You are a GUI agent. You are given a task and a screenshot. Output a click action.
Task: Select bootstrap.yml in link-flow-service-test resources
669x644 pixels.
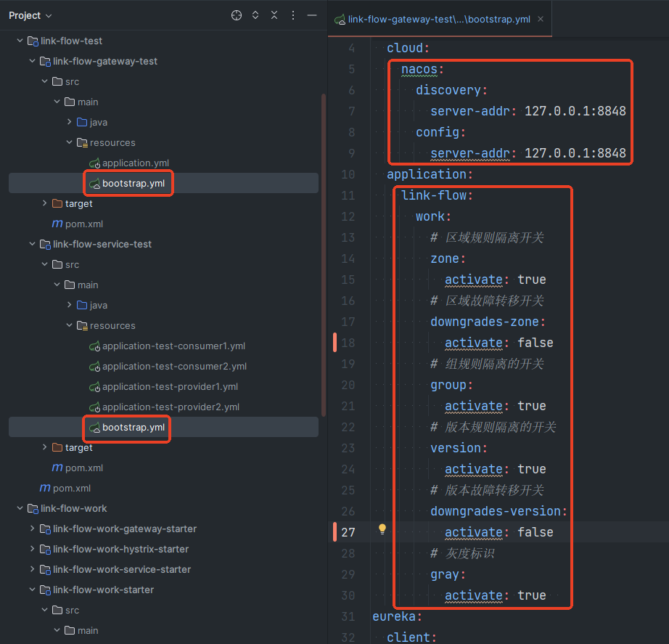(x=134, y=428)
